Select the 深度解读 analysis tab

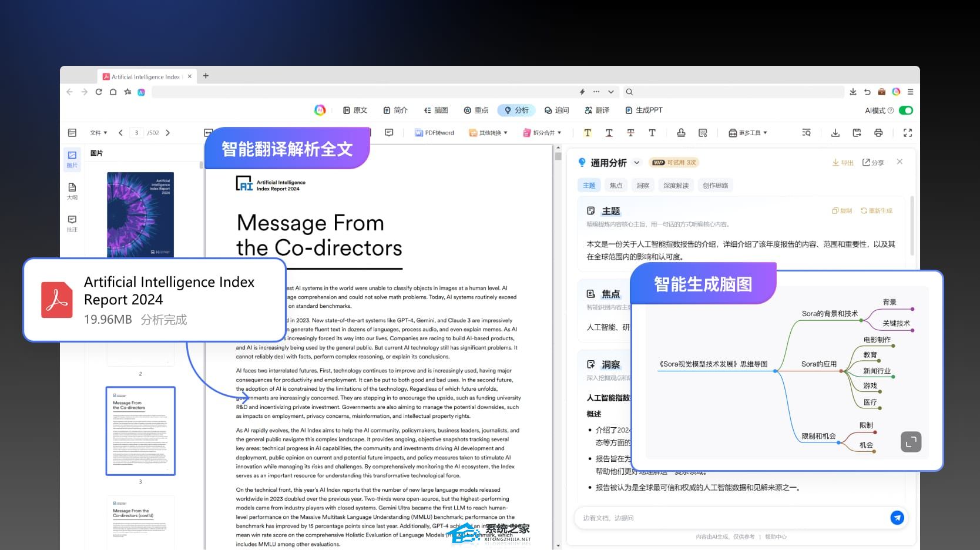(676, 186)
